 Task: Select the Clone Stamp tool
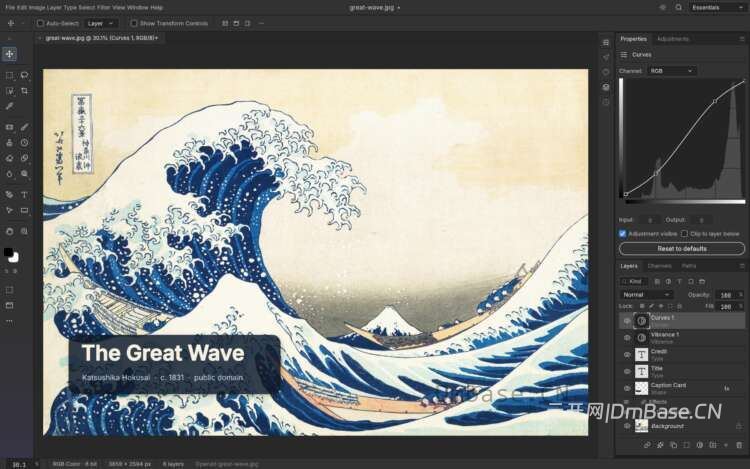[10, 142]
